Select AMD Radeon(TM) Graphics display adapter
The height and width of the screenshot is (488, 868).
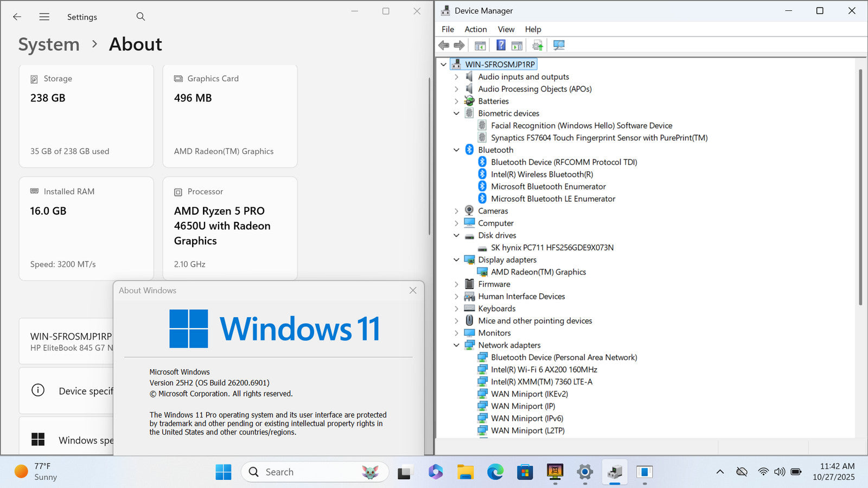click(x=538, y=272)
